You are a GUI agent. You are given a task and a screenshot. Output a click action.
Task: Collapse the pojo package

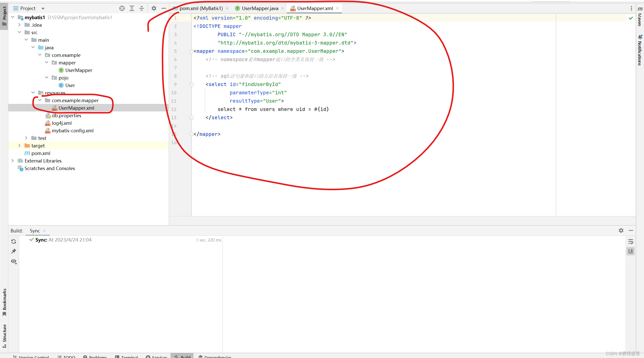point(47,77)
